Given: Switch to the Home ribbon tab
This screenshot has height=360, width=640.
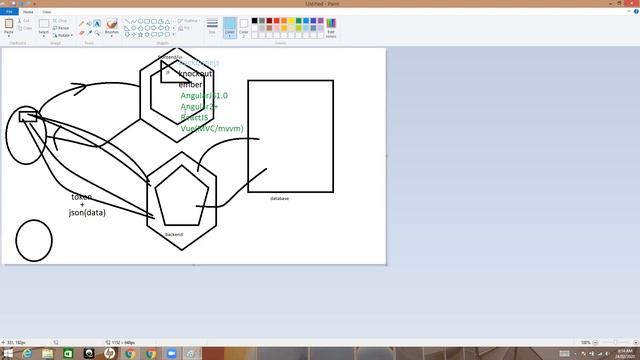Looking at the screenshot, I should pos(28,12).
